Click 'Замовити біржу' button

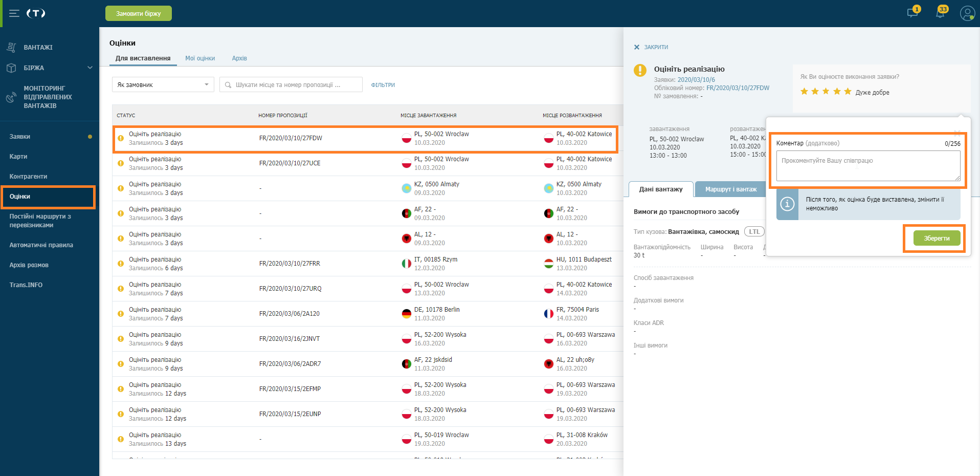(x=139, y=13)
